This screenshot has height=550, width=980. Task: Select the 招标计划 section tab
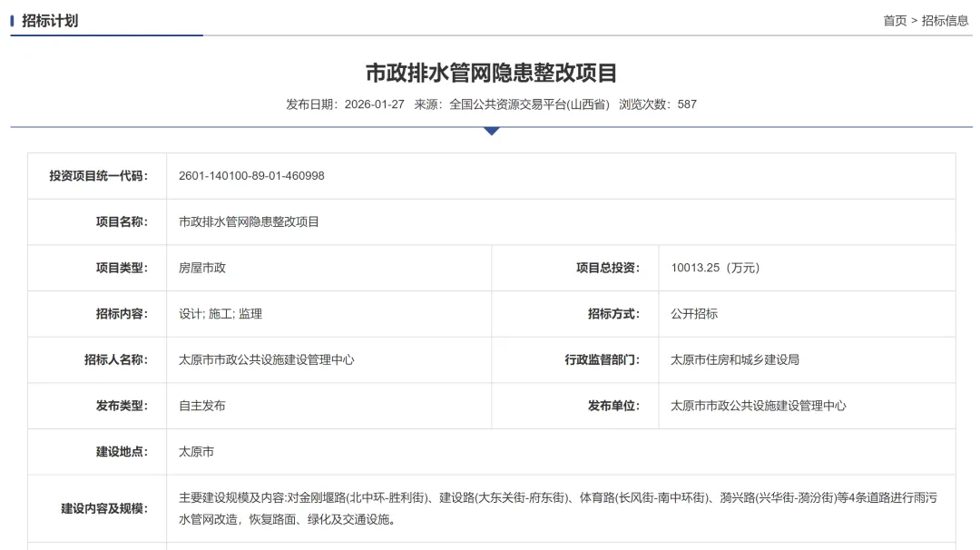coord(50,21)
